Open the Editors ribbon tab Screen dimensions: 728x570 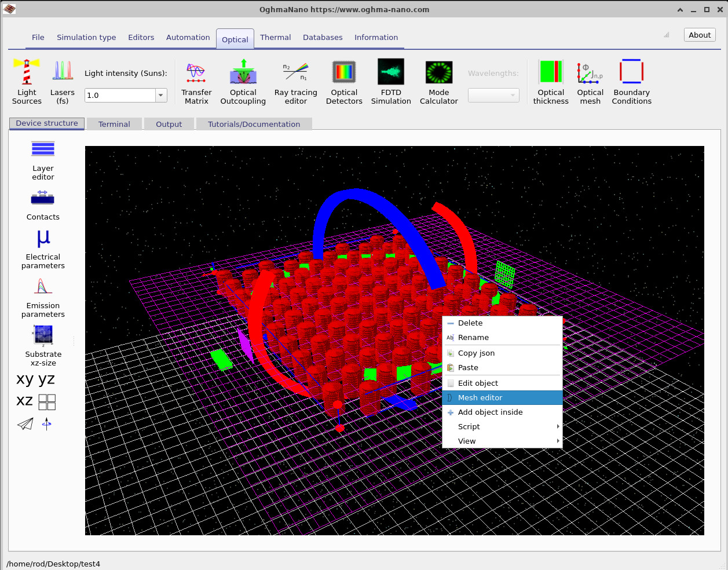tap(141, 37)
